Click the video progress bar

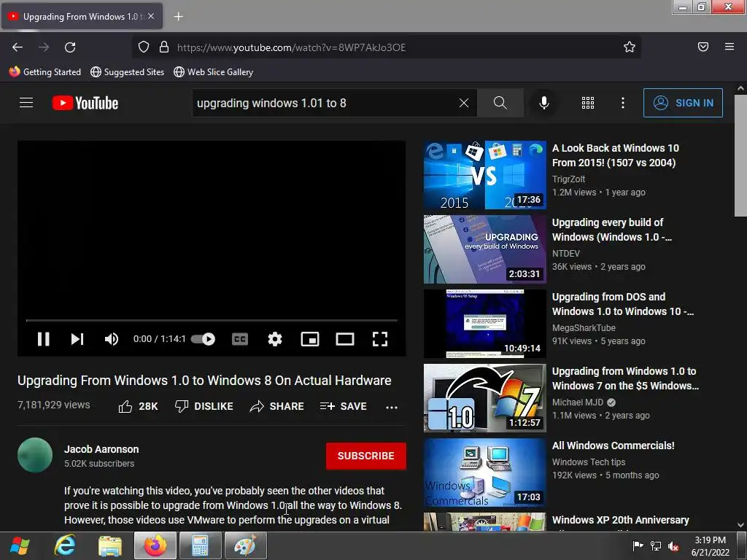[x=212, y=321]
